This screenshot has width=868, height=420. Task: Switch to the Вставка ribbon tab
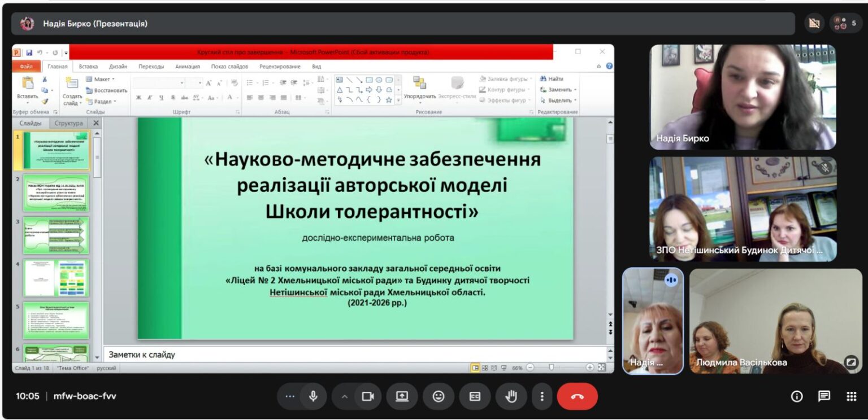[88, 66]
